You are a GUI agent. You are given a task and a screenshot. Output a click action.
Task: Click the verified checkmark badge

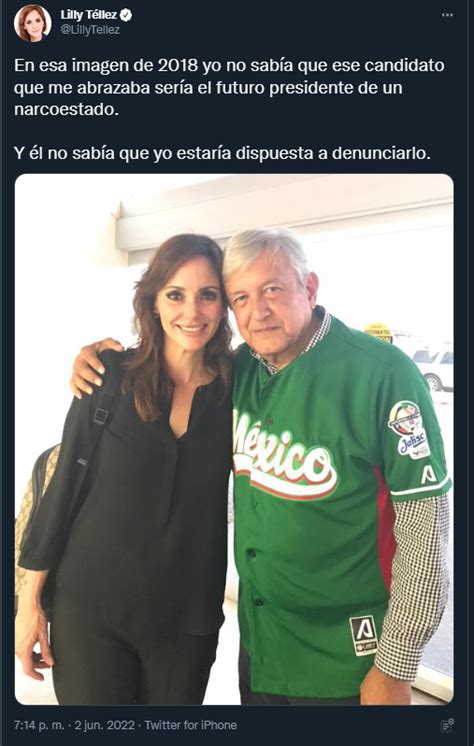[x=126, y=16]
